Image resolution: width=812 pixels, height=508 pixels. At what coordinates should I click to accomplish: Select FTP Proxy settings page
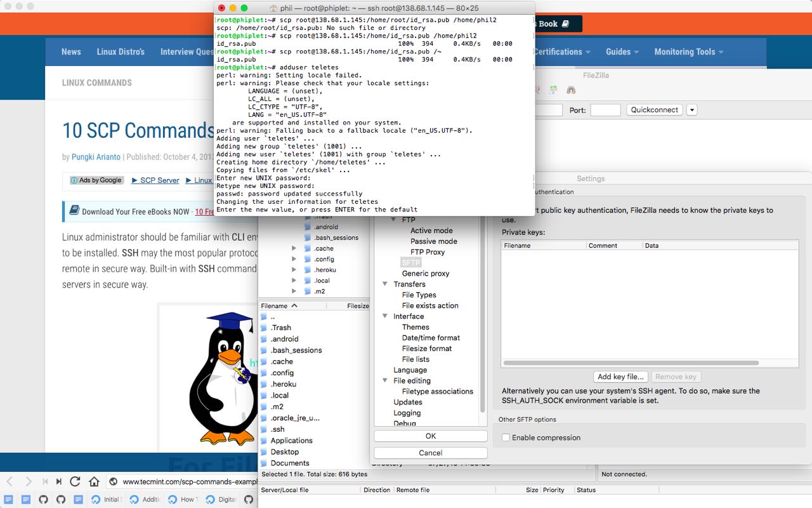coord(428,252)
